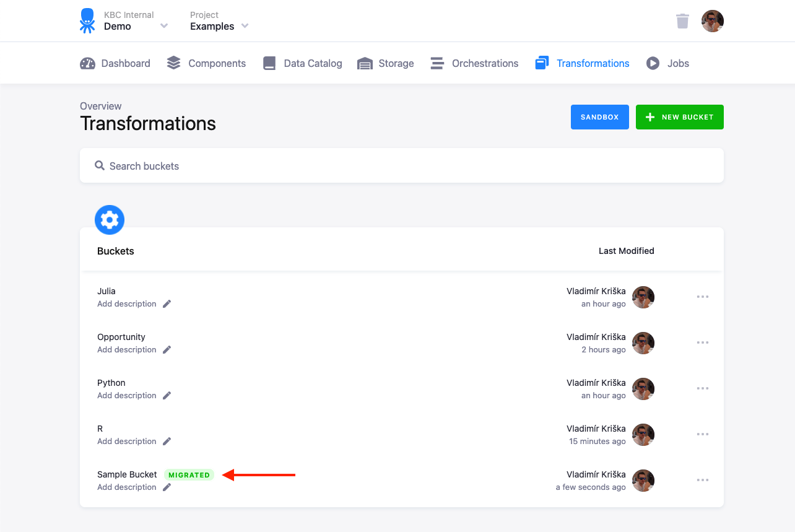795x532 pixels.
Task: Open the Sample Bucket
Action: pos(127,474)
